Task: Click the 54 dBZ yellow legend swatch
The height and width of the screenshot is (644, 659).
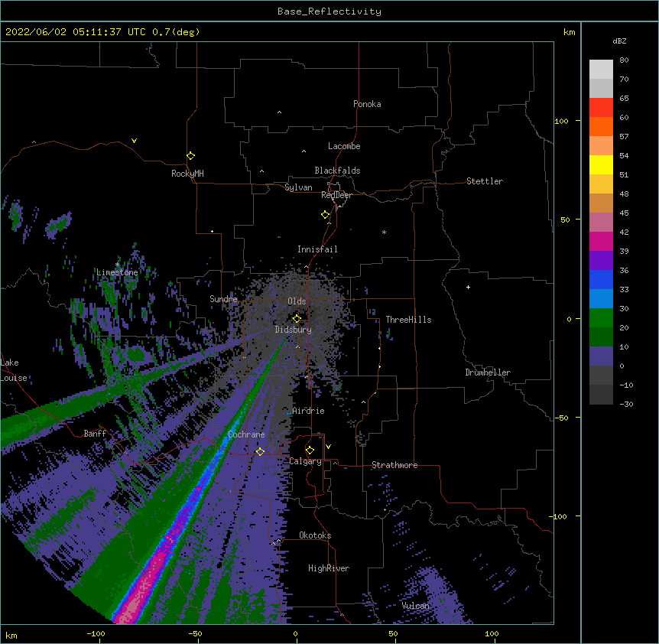Action: tap(601, 164)
